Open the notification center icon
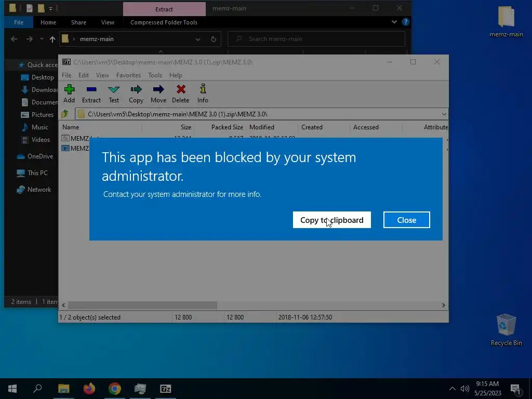 click(x=515, y=389)
